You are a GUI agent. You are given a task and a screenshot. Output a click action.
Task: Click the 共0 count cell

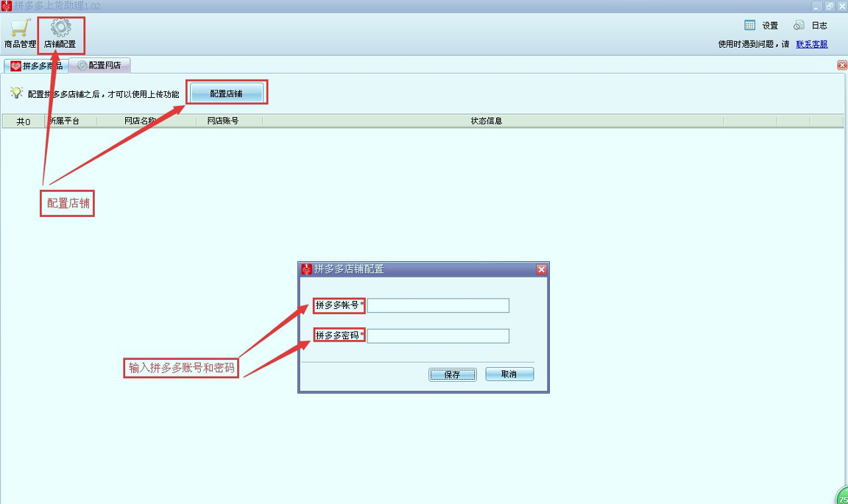pos(24,121)
